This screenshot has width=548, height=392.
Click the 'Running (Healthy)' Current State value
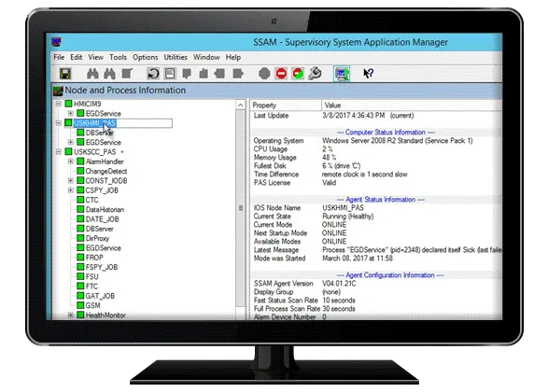pyautogui.click(x=347, y=217)
